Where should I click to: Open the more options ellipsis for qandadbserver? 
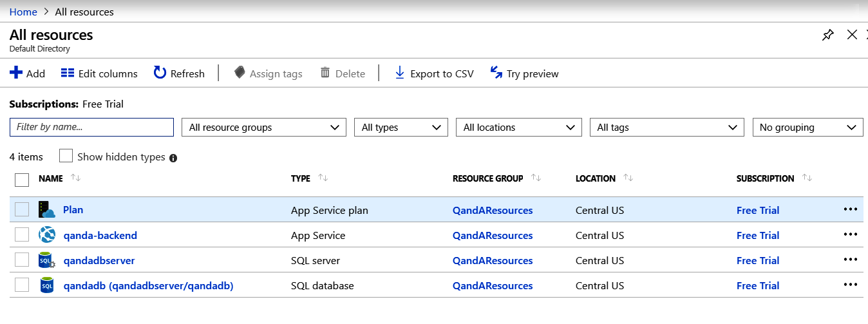(x=850, y=260)
